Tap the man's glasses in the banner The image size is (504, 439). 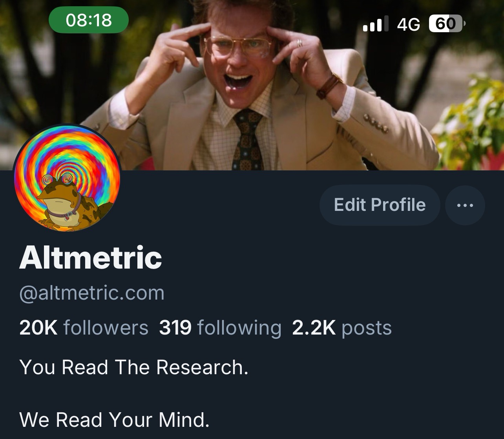tap(238, 46)
